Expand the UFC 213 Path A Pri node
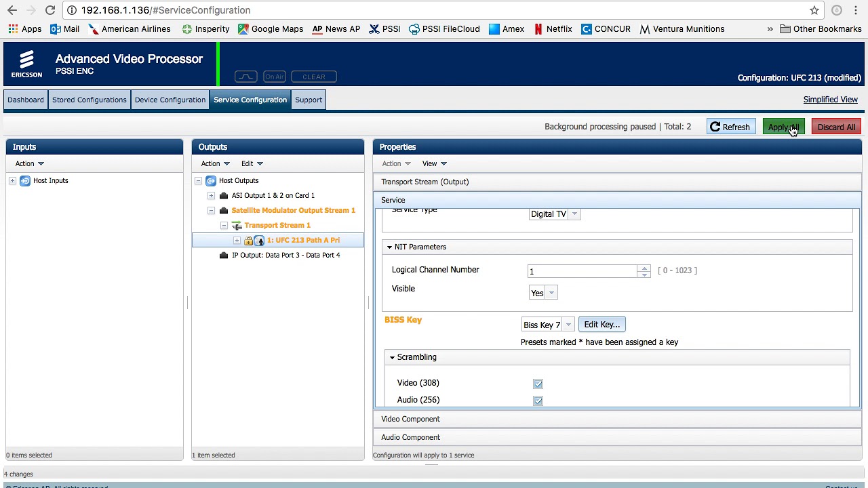The width and height of the screenshot is (868, 488). click(x=237, y=241)
